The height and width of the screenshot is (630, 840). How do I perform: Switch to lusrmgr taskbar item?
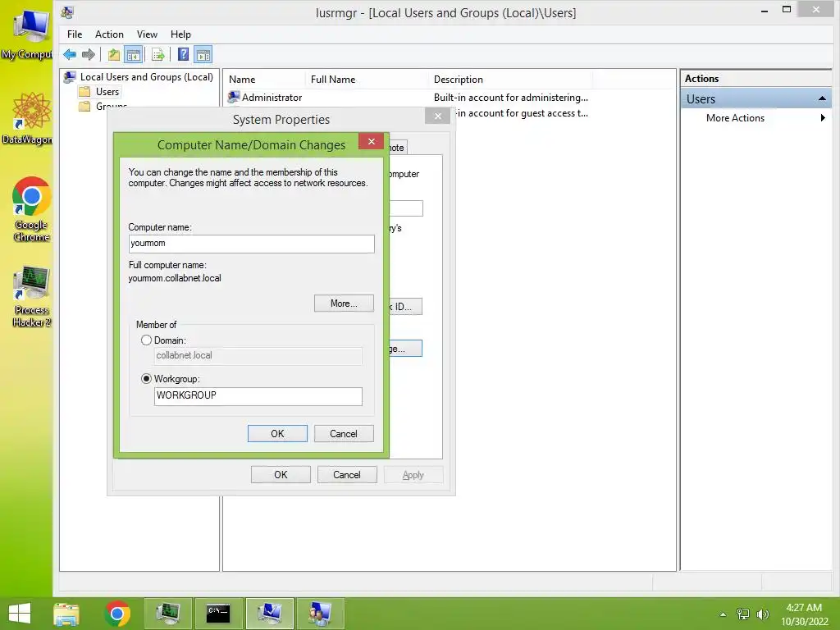tap(321, 614)
